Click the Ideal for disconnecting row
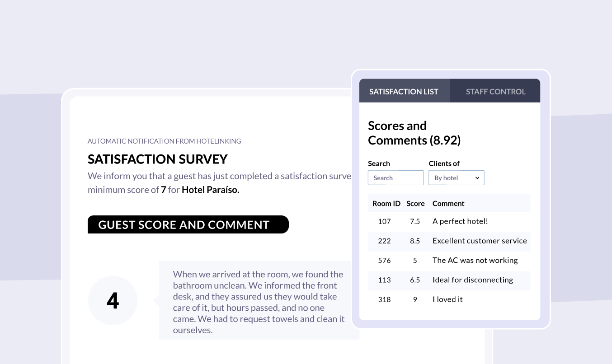 coord(449,280)
